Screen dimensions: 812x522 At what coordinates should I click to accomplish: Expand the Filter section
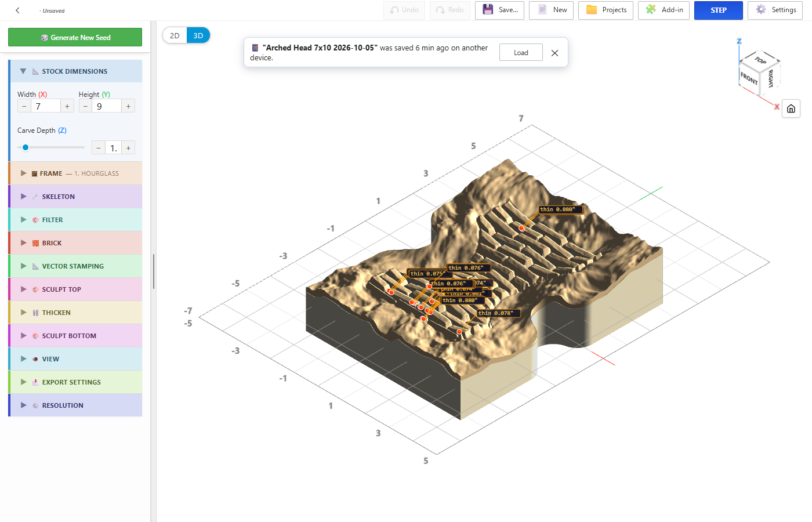(23, 220)
